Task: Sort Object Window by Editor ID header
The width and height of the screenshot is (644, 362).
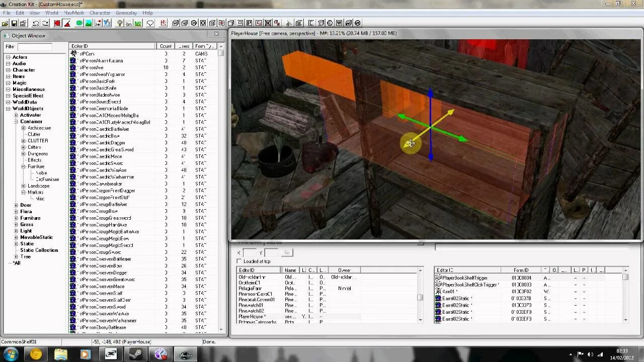Action: point(112,46)
